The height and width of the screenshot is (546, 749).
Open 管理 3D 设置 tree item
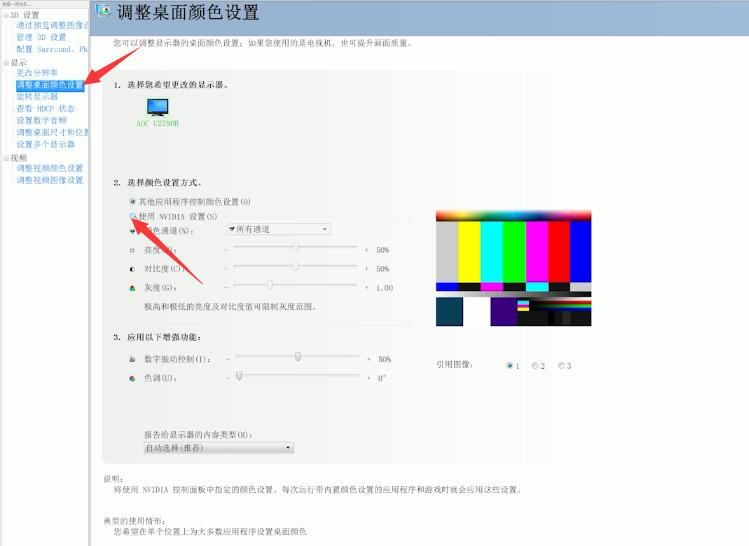(x=41, y=37)
